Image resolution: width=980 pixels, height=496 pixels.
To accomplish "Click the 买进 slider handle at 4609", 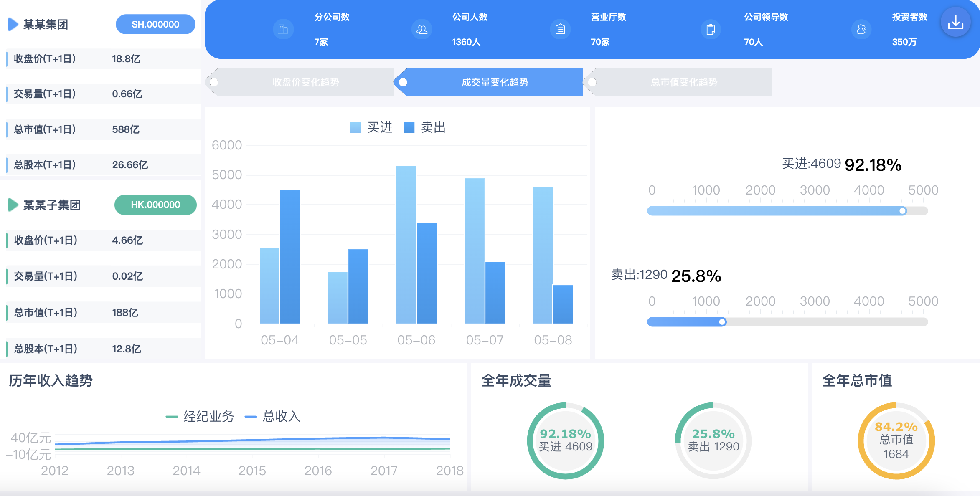I will coord(903,211).
